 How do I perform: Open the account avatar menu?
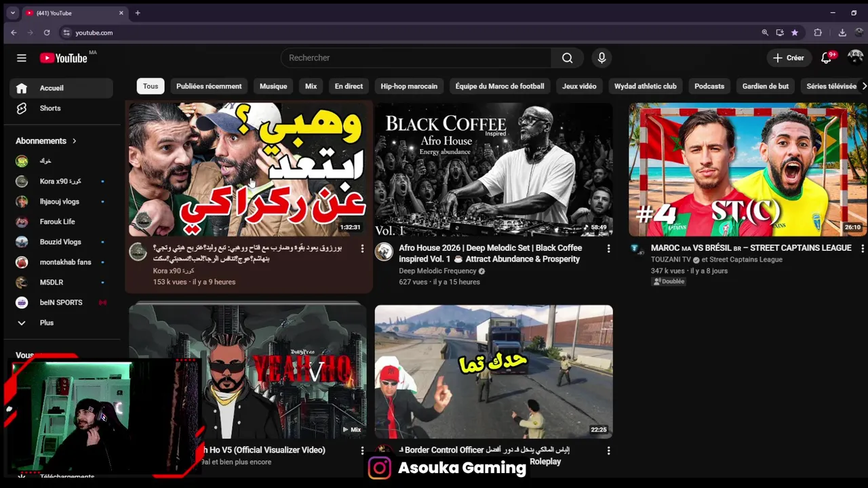[855, 57]
